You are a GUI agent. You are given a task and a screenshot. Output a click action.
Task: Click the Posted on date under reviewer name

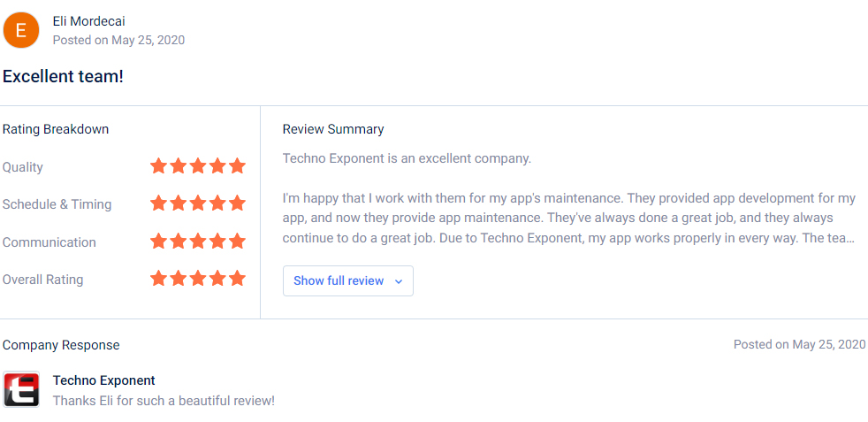pyautogui.click(x=118, y=40)
